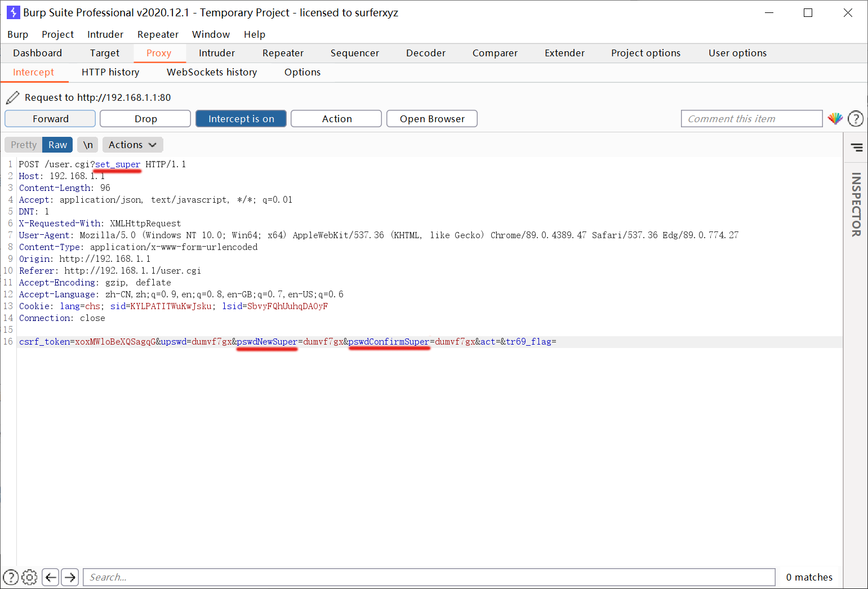The width and height of the screenshot is (868, 589).
Task: Open the Action menu button
Action: click(336, 119)
